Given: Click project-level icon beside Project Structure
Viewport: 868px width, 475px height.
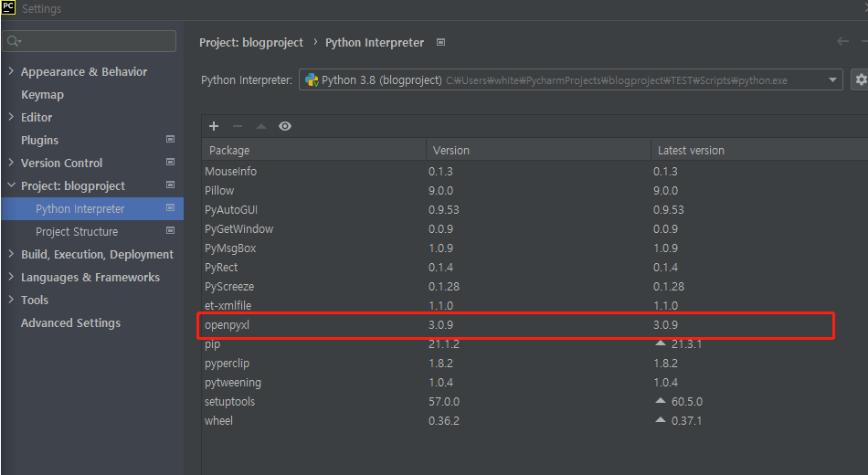Looking at the screenshot, I should tap(171, 230).
